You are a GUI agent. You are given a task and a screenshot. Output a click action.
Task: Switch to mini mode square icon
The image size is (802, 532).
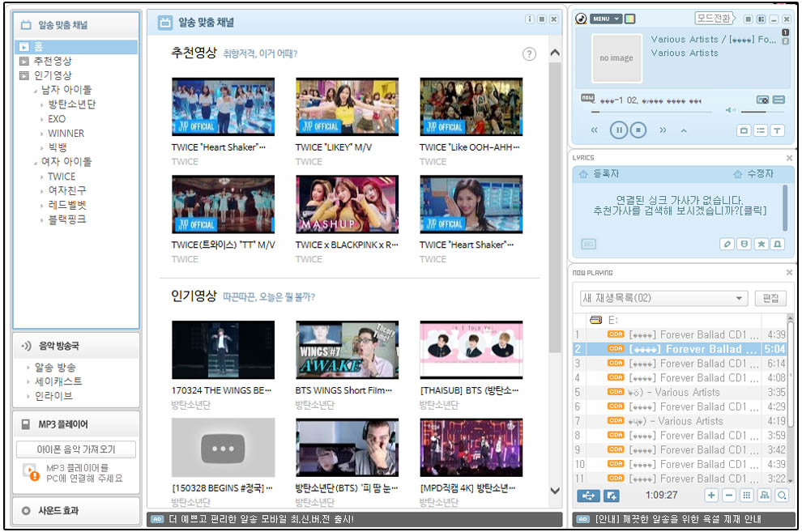[x=749, y=19]
